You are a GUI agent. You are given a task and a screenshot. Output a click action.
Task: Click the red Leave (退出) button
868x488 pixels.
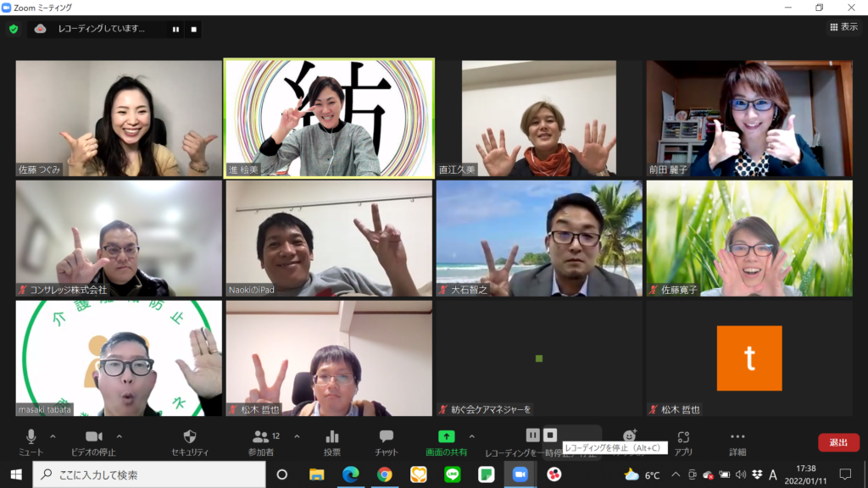point(838,442)
